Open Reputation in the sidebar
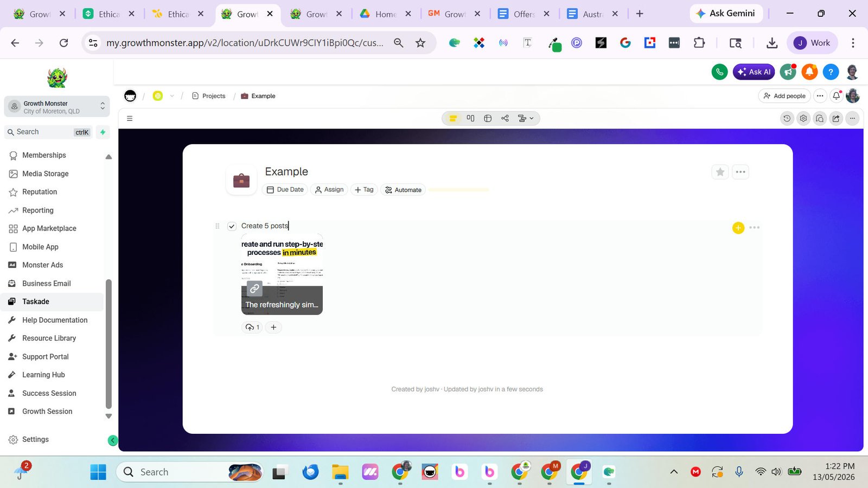868x488 pixels. [40, 192]
